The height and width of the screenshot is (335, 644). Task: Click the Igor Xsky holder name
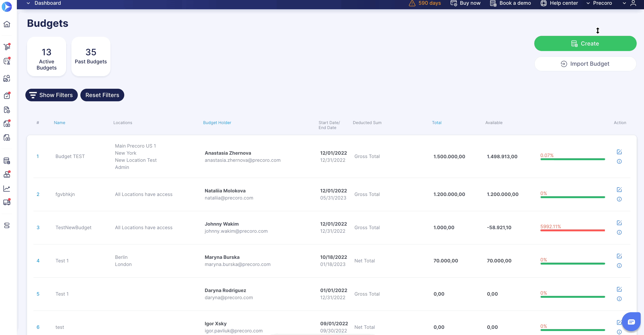click(x=216, y=323)
